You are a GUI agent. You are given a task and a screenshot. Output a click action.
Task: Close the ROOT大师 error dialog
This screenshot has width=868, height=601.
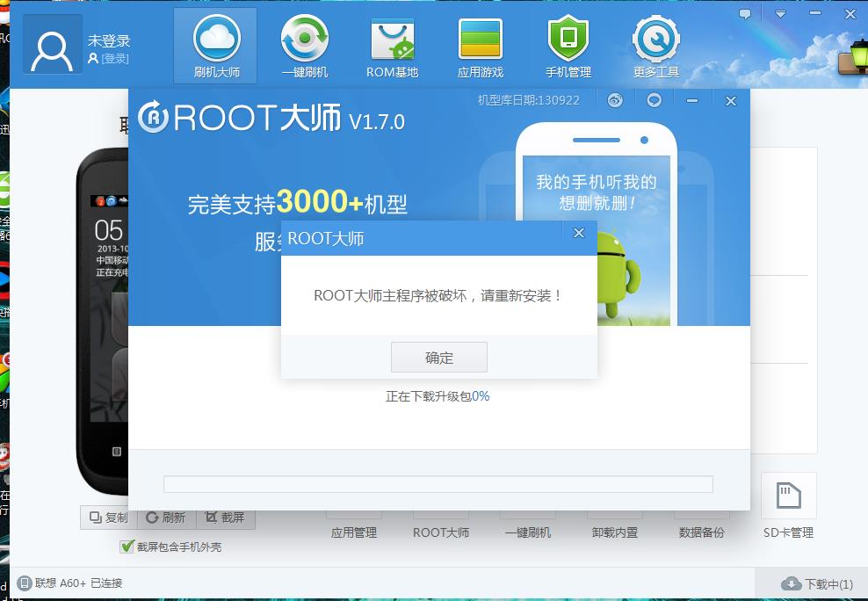[x=579, y=233]
